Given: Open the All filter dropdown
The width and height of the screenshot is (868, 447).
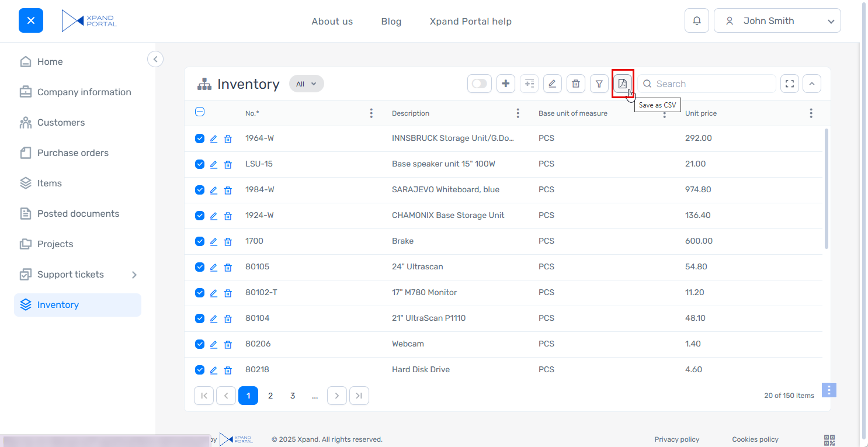Looking at the screenshot, I should (306, 84).
